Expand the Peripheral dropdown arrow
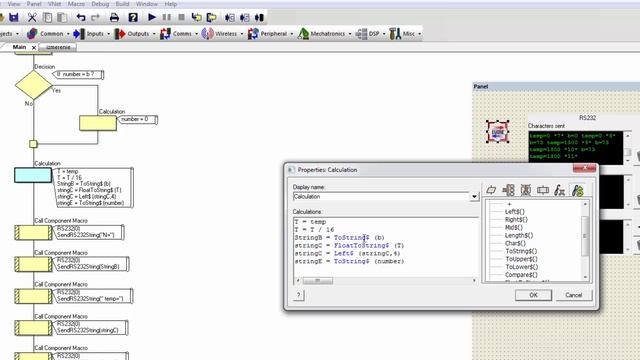Viewport: 640px width, 360px height. point(292,34)
